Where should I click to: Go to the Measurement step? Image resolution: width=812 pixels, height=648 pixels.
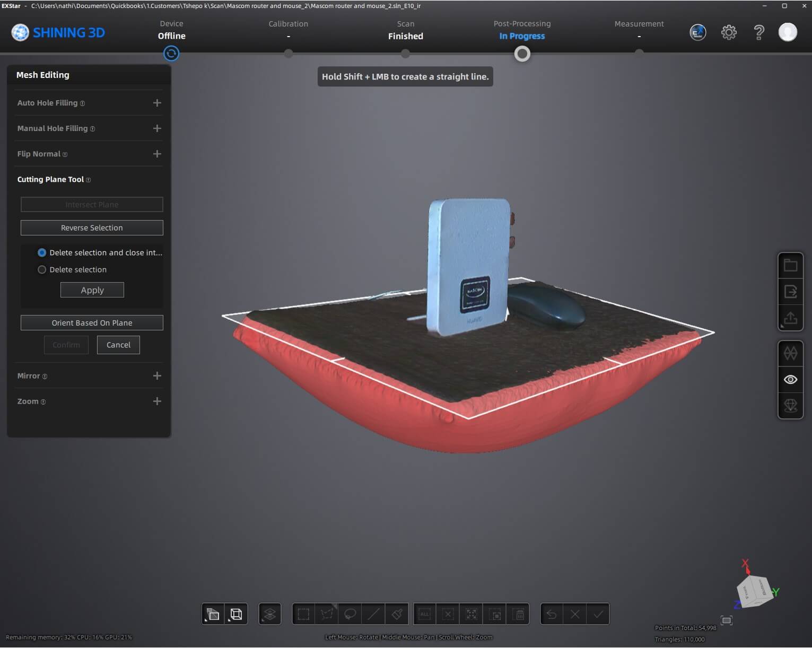click(639, 30)
